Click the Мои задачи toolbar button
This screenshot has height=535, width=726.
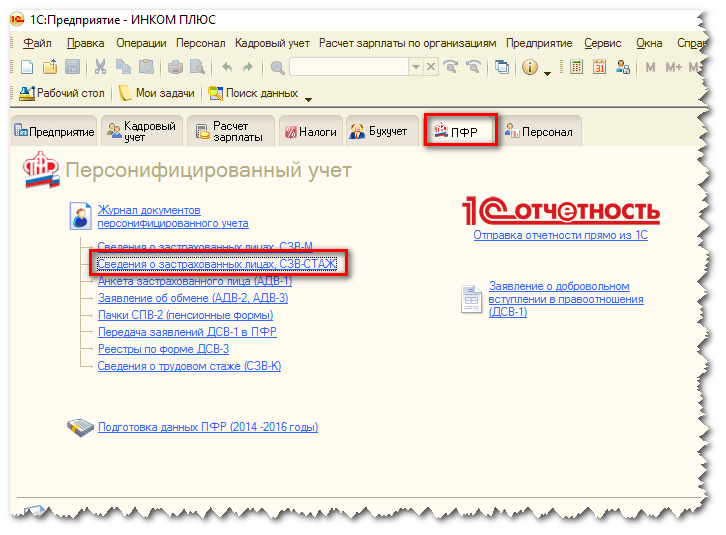click(x=156, y=93)
